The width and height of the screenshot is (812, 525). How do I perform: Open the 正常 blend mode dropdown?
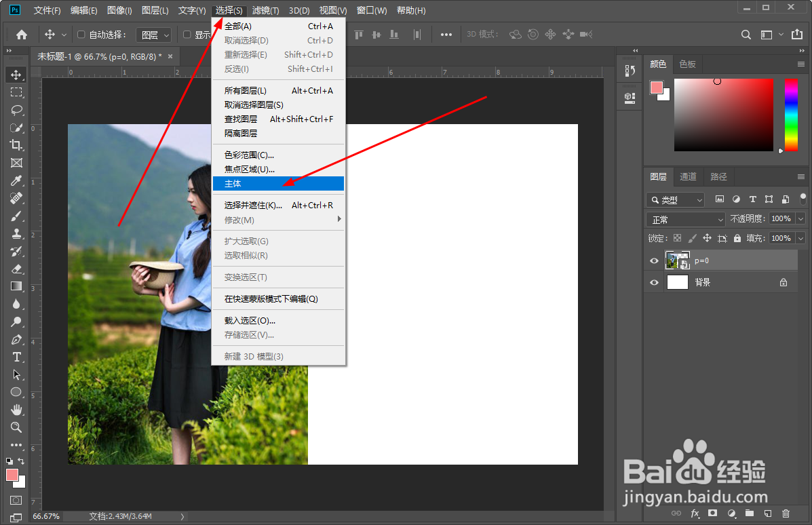pos(685,218)
